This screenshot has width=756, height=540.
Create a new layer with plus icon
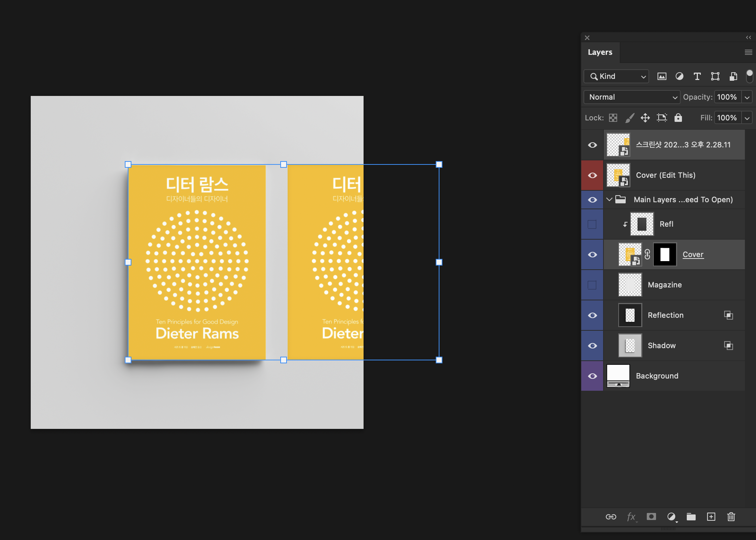(711, 517)
